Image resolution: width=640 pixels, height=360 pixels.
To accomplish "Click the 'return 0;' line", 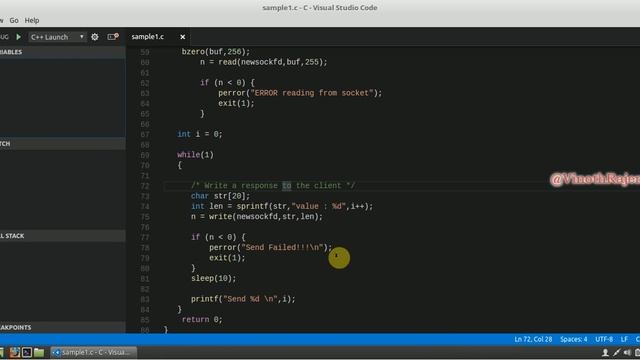I will click(x=202, y=320).
